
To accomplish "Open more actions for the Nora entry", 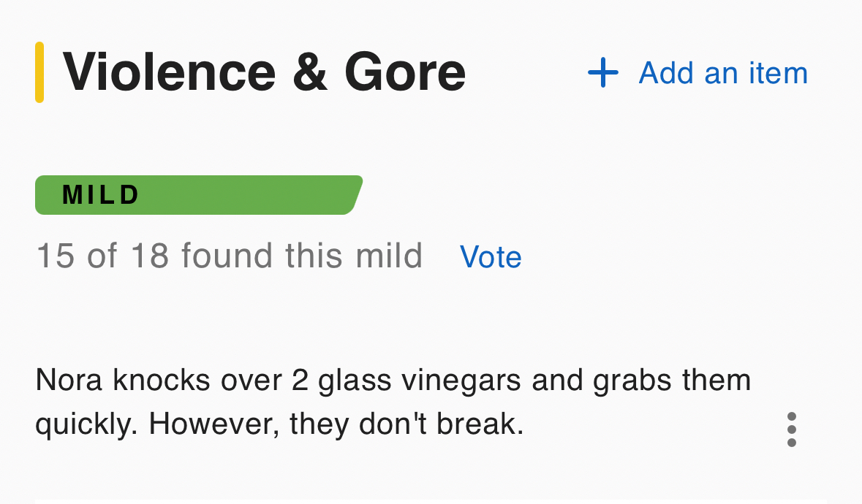I will 791,429.
